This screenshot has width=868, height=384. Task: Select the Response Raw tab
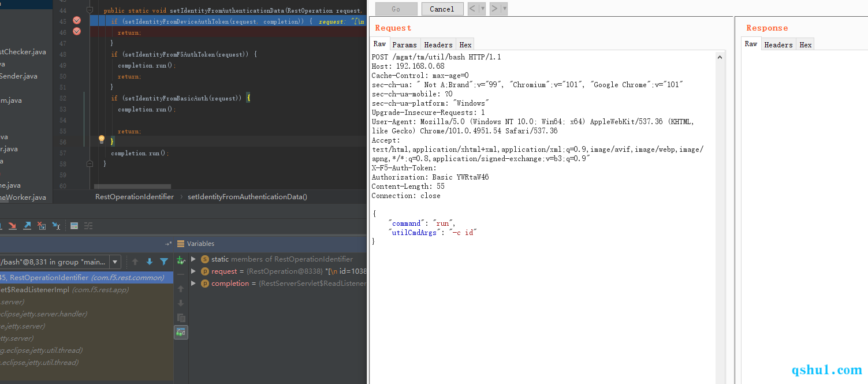[x=751, y=44]
